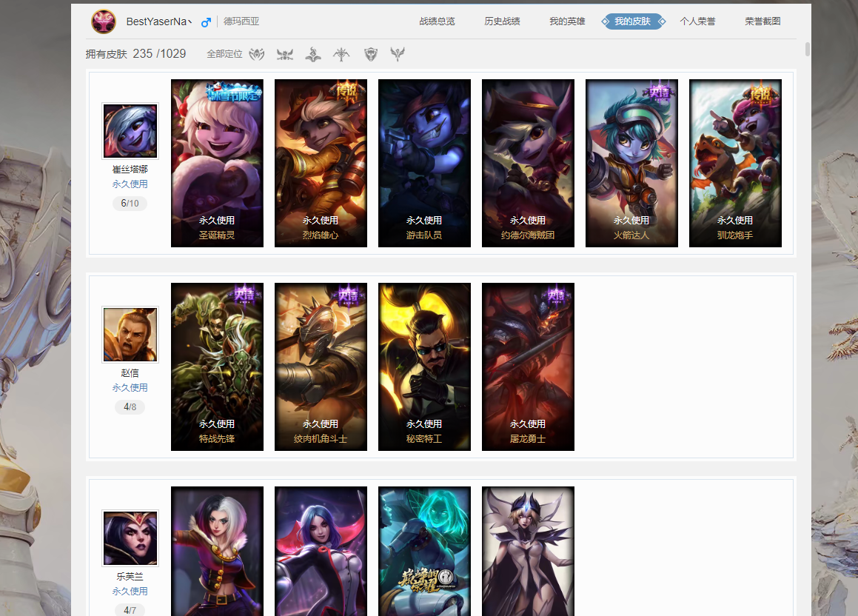
Task: Click the 冰雪节限定 badge on 圣诞精灵
Action: pos(234,91)
